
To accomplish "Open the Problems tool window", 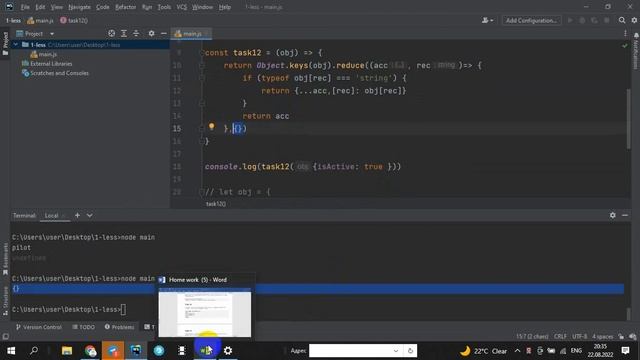I will tap(119, 327).
